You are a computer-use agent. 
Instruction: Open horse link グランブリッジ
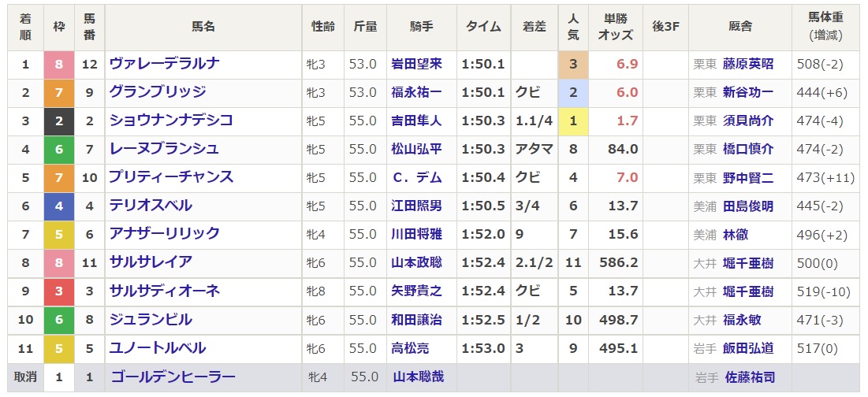158,92
